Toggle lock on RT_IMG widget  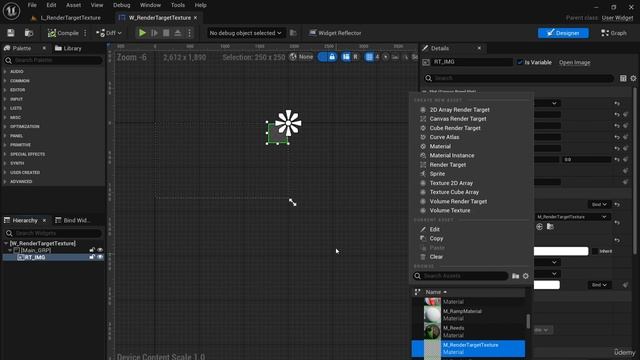pos(92,257)
